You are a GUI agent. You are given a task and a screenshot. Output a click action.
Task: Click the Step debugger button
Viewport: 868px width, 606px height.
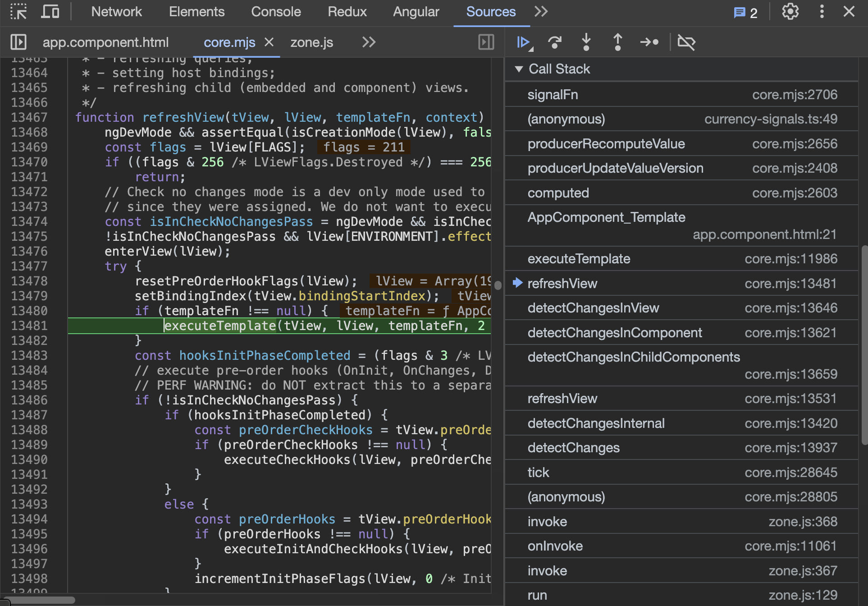(x=649, y=42)
